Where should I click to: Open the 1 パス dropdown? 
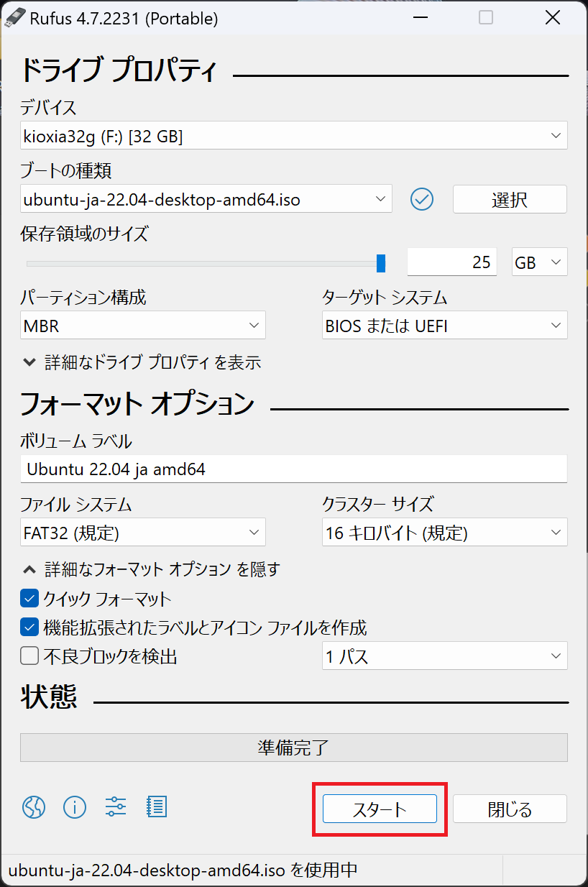tap(445, 656)
